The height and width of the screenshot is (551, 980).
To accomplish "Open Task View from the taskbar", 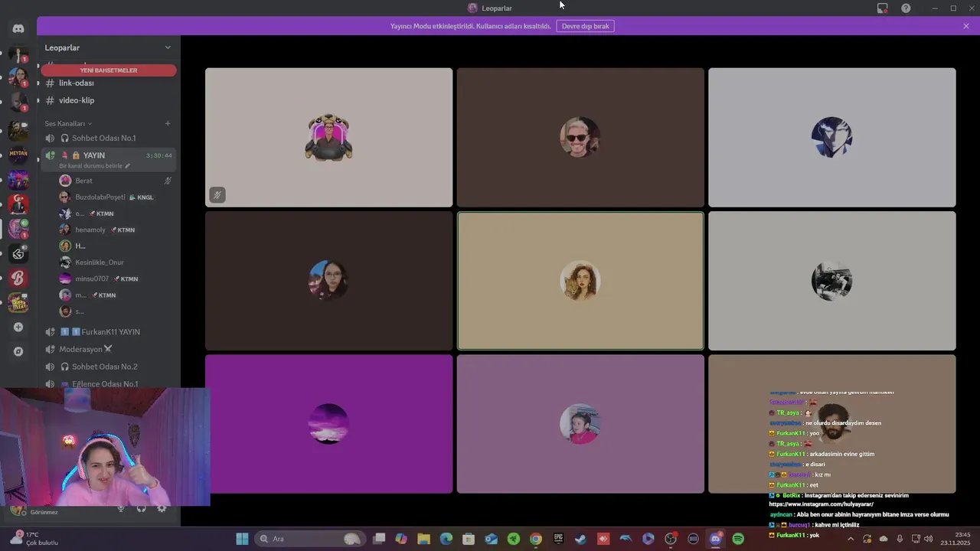I will (x=379, y=539).
